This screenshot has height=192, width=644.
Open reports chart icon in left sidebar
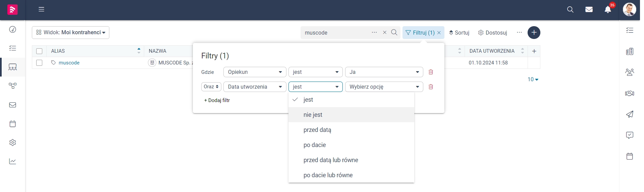pyautogui.click(x=12, y=161)
